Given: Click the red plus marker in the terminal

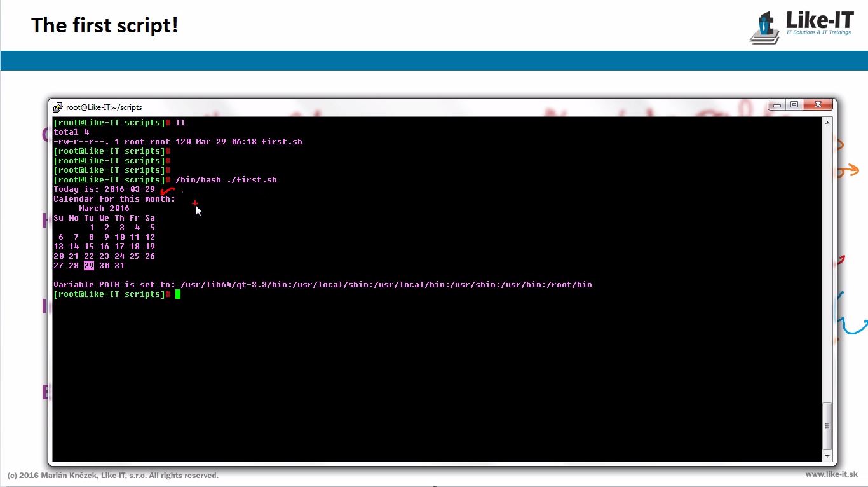Looking at the screenshot, I should pos(195,203).
